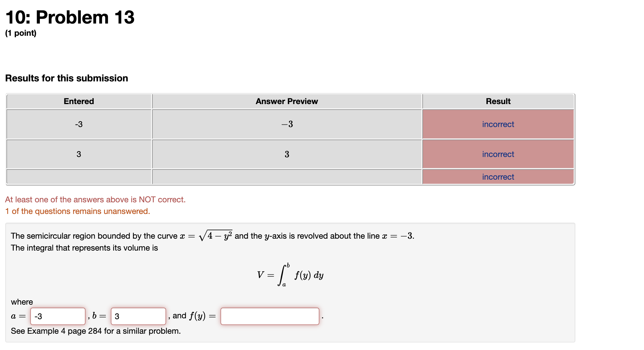The height and width of the screenshot is (350, 644).
Task: Click the answer preview showing −3
Action: tap(287, 124)
